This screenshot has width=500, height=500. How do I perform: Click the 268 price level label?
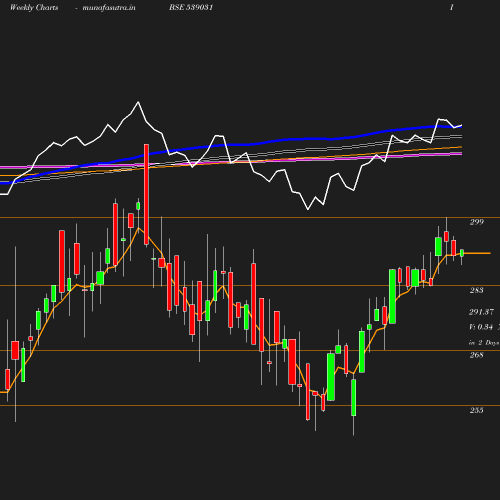[x=477, y=355]
